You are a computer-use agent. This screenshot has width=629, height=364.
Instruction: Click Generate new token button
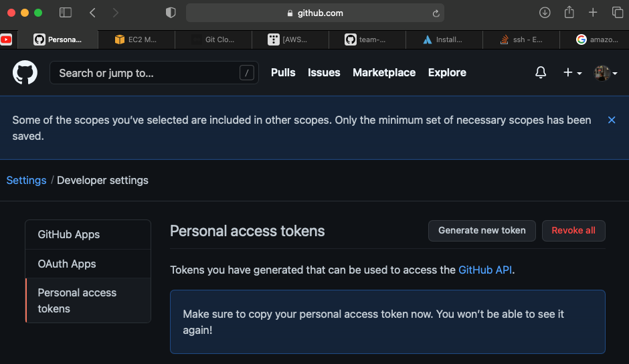click(x=482, y=231)
